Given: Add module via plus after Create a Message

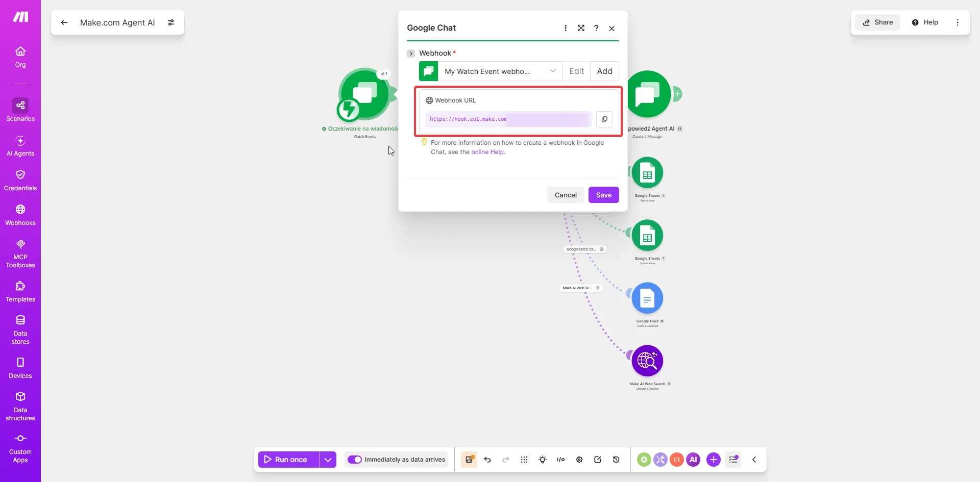Looking at the screenshot, I should click(677, 94).
